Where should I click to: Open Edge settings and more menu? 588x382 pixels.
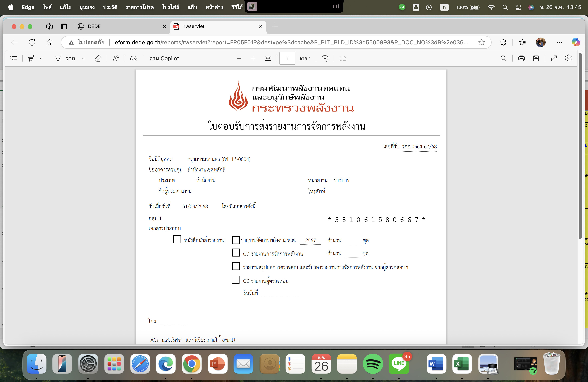point(559,42)
